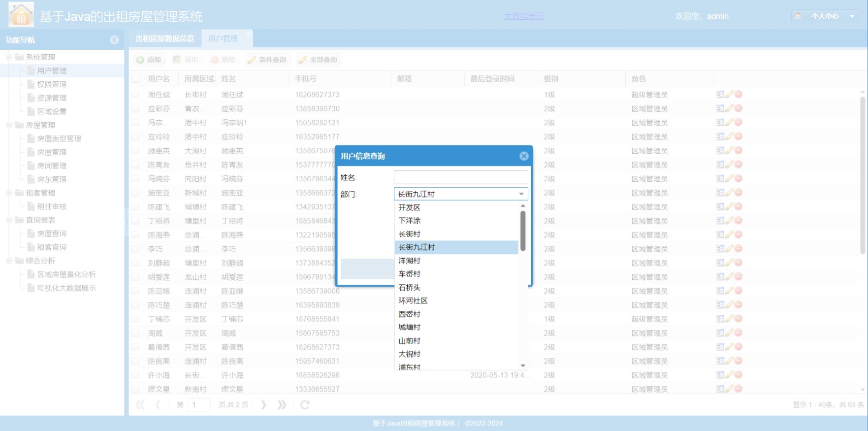Edit pencil icon for 周任斌 row
This screenshot has width=868, height=431.
tap(729, 94)
